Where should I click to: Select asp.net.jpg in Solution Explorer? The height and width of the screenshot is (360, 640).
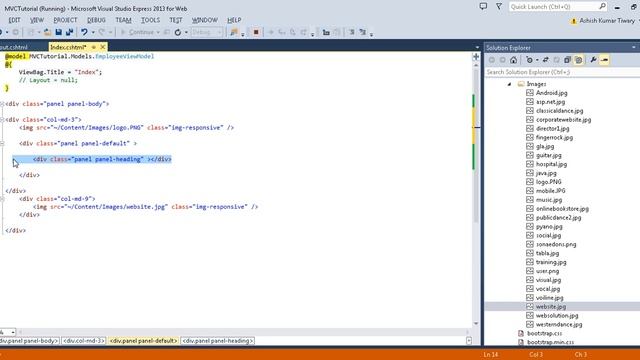pyautogui.click(x=550, y=102)
